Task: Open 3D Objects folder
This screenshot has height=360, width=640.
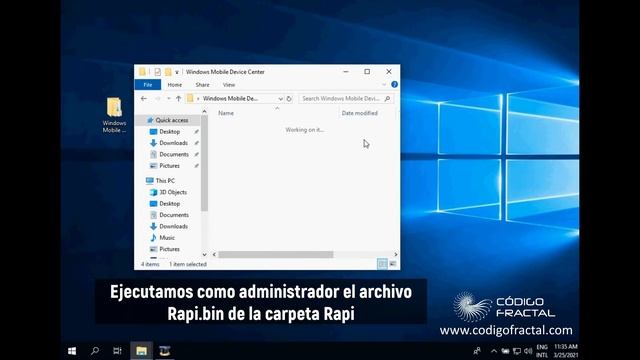Action: click(x=173, y=192)
